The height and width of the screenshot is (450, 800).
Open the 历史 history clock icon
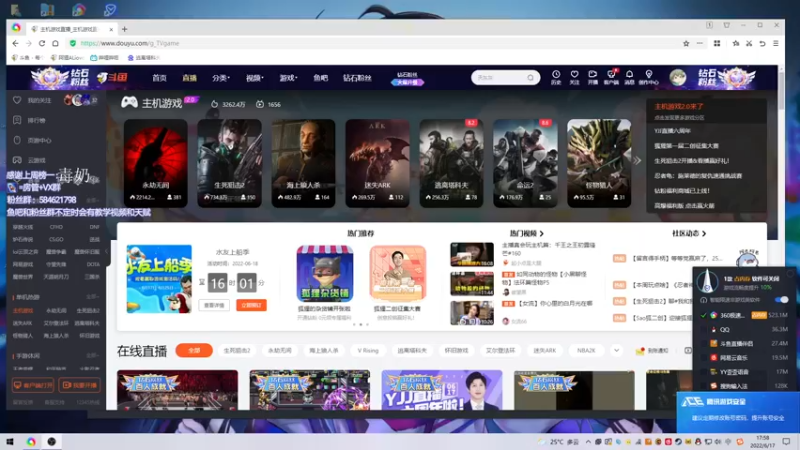(x=556, y=77)
